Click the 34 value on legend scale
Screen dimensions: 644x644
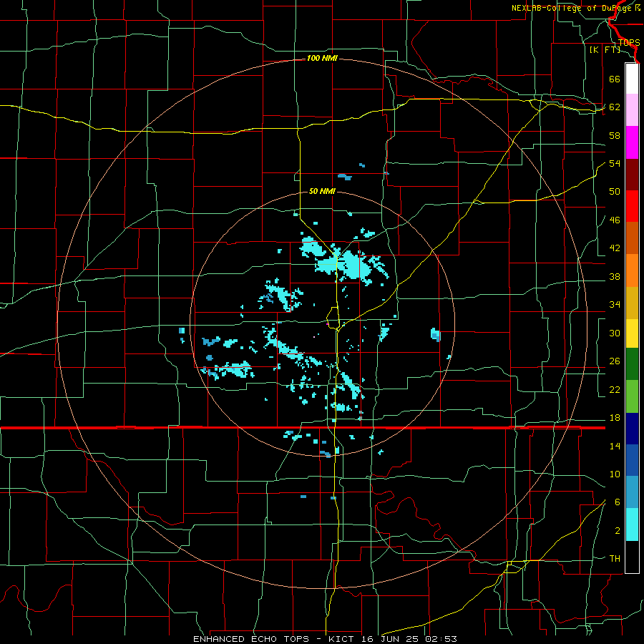click(615, 305)
